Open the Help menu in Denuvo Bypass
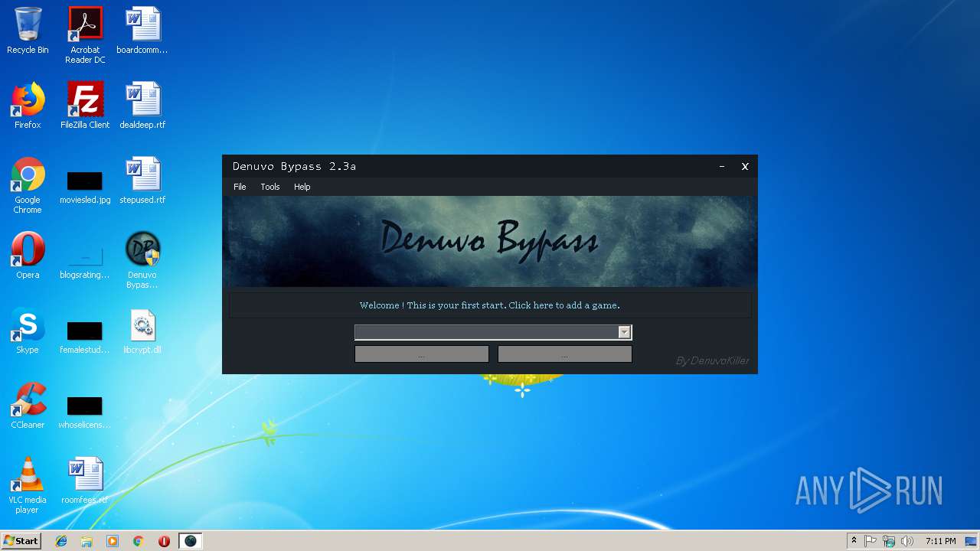 [302, 187]
